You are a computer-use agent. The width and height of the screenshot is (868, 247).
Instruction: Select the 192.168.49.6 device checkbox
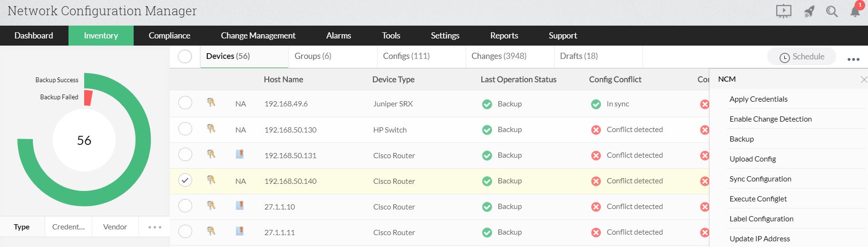click(185, 103)
